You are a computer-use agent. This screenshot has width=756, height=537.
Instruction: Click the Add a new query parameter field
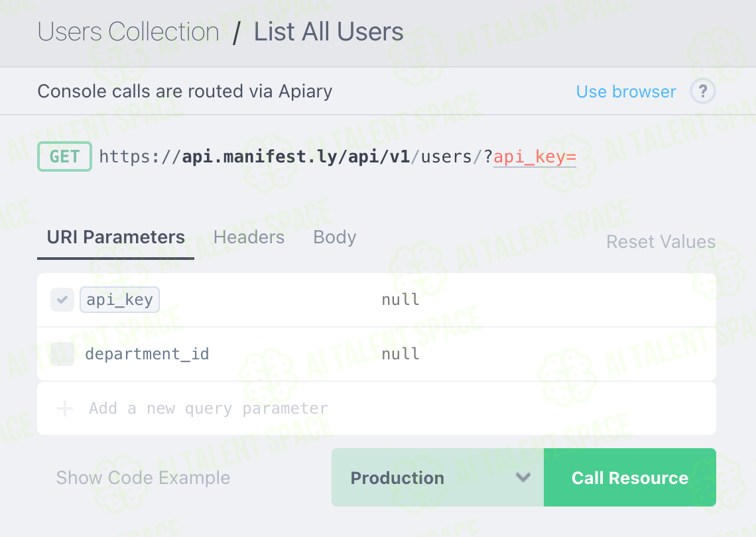coord(377,409)
